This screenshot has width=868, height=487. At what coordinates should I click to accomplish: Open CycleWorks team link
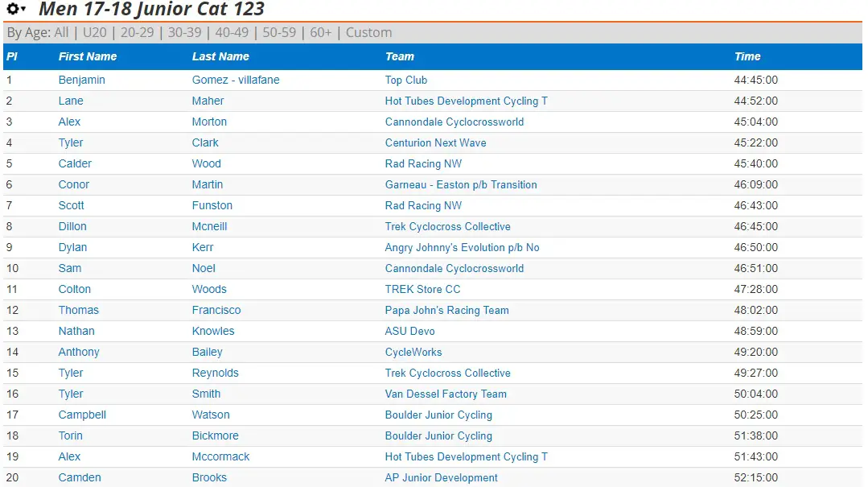click(x=413, y=353)
